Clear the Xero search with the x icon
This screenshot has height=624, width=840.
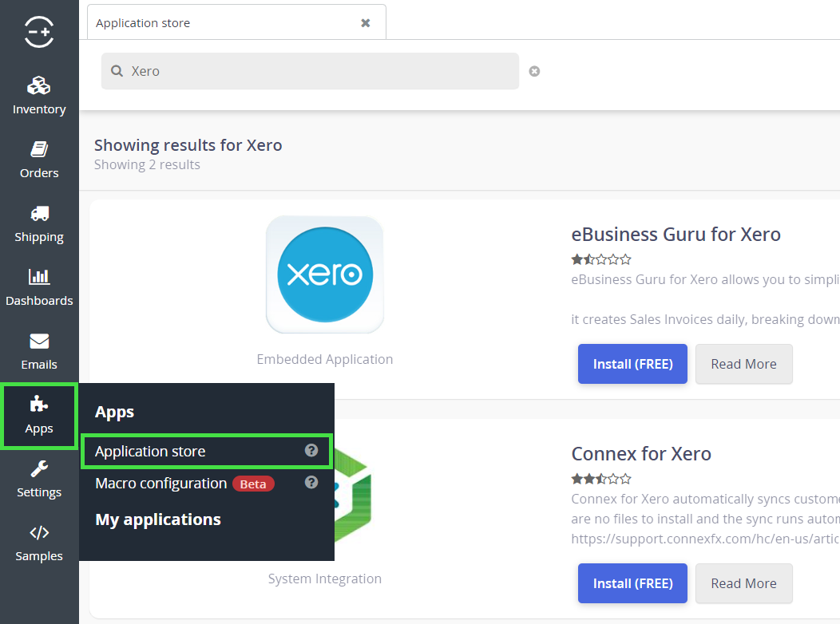(534, 71)
